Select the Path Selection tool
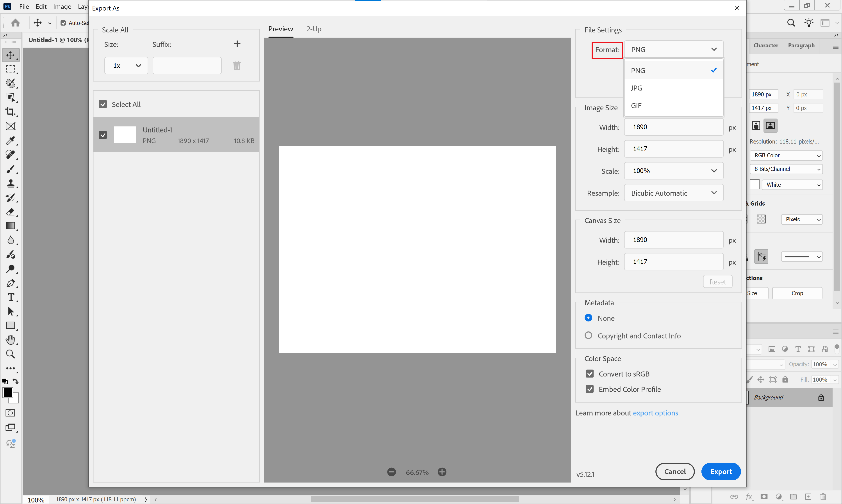The height and width of the screenshot is (504, 842). (x=11, y=311)
